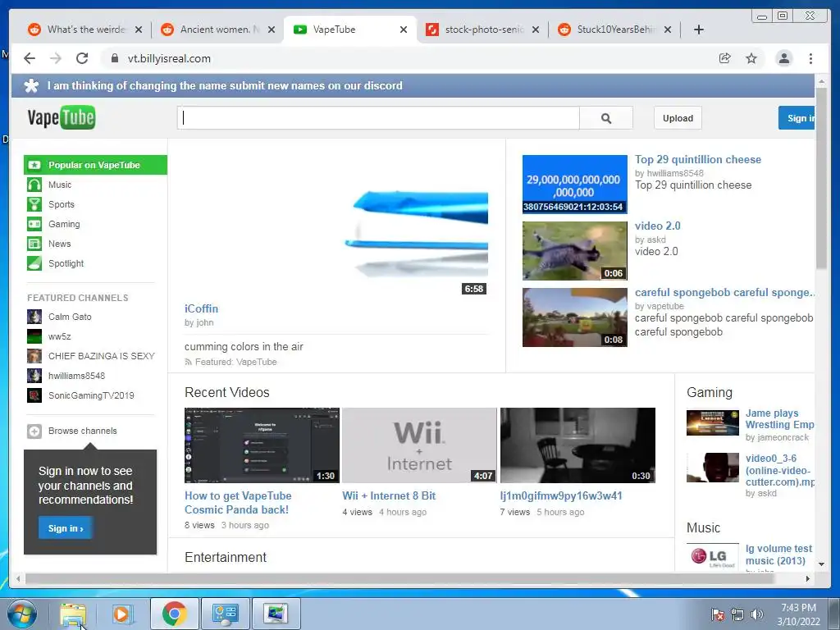
Task: Click the discord name-change announcement banner
Action: 413,85
